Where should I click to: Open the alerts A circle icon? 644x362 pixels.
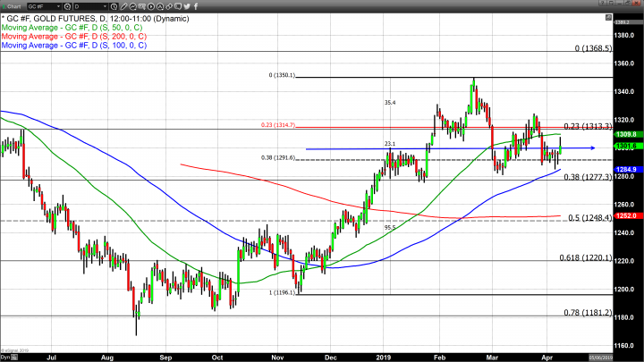(160, 6)
